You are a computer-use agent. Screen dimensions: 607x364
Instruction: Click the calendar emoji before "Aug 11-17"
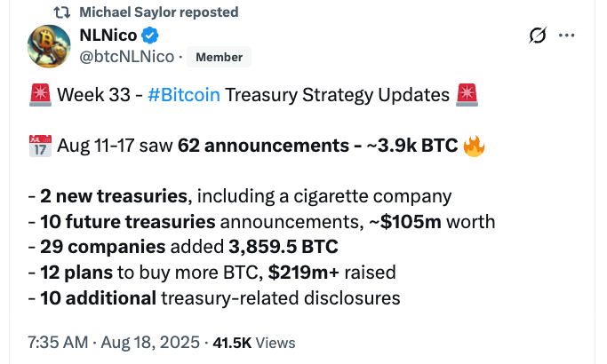[41, 146]
